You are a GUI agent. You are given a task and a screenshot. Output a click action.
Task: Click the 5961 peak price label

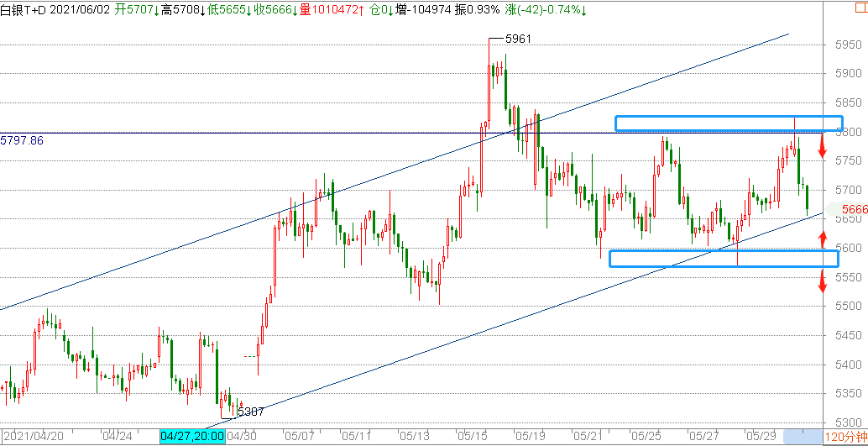(519, 39)
